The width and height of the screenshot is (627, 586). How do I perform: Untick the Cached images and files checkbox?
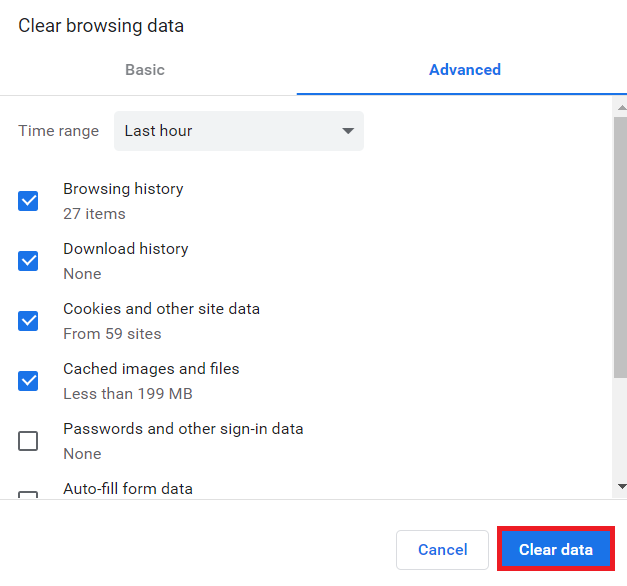point(28,381)
